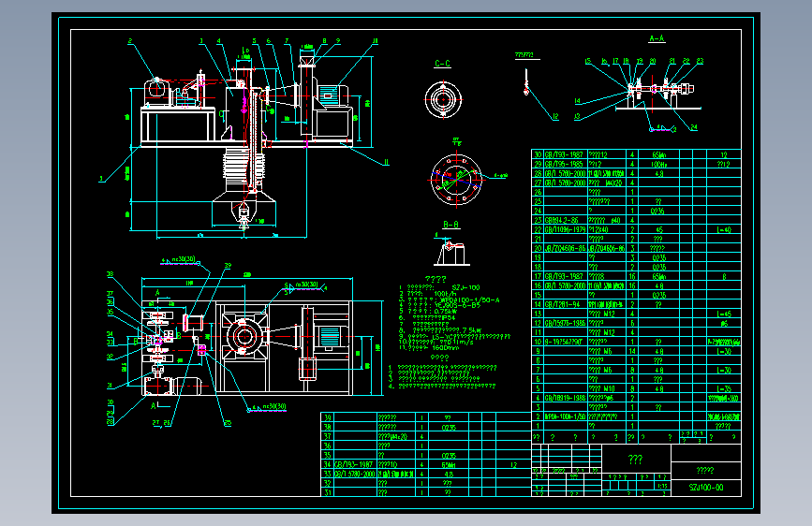
Task: Click the WFDA-100A-1/50 cell in row 2
Action: pos(565,416)
